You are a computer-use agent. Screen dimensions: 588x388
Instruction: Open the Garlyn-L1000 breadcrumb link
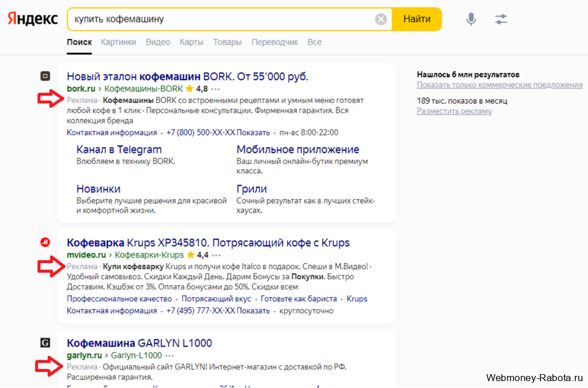137,355
